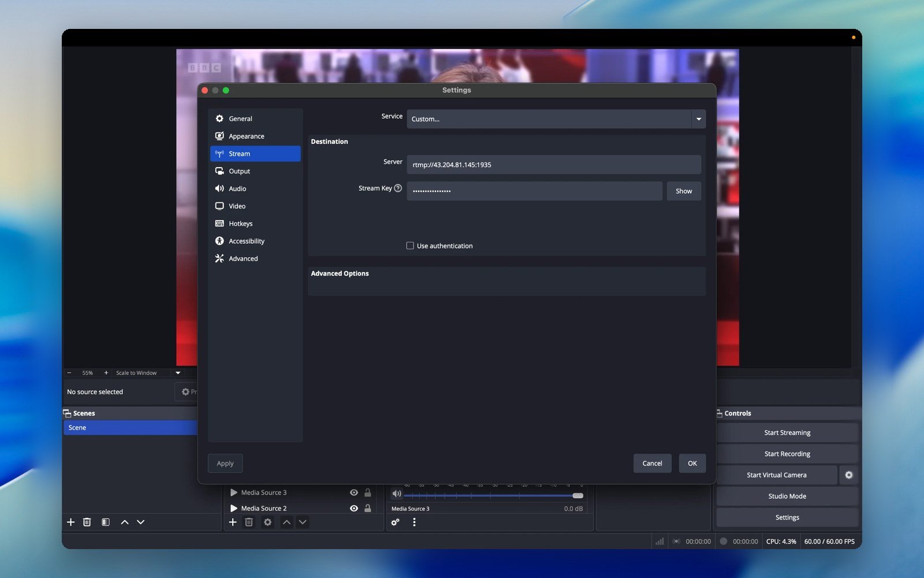924x578 pixels.
Task: Open Settings from the Controls dock
Action: 787,518
